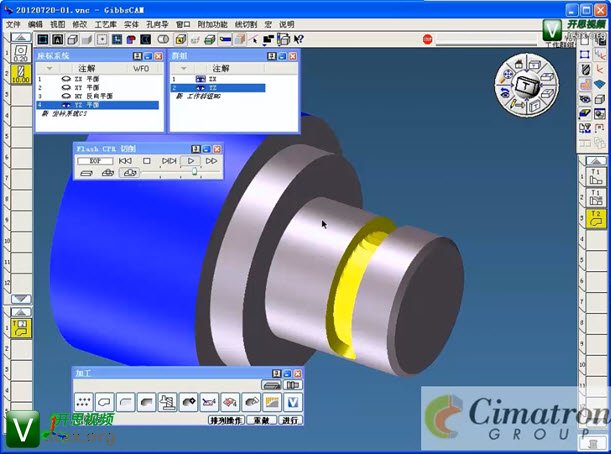Rewind the simulation to start
Screen dimensions: 611x454
[x=125, y=161]
